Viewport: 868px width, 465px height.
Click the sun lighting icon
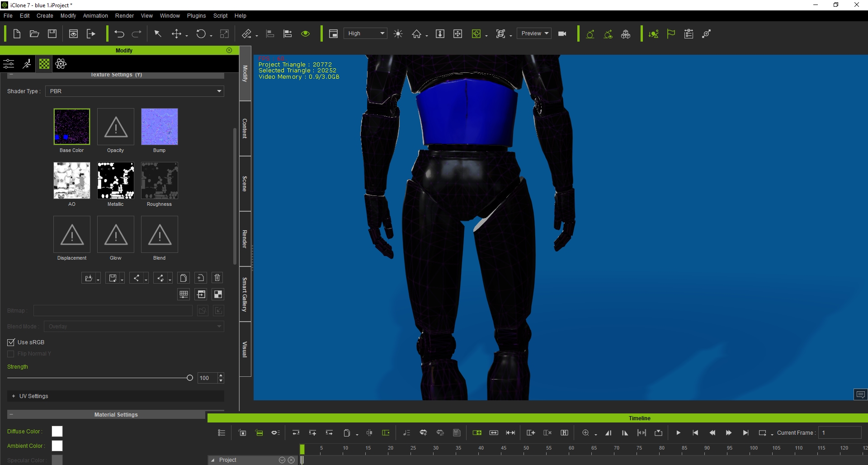tap(398, 34)
